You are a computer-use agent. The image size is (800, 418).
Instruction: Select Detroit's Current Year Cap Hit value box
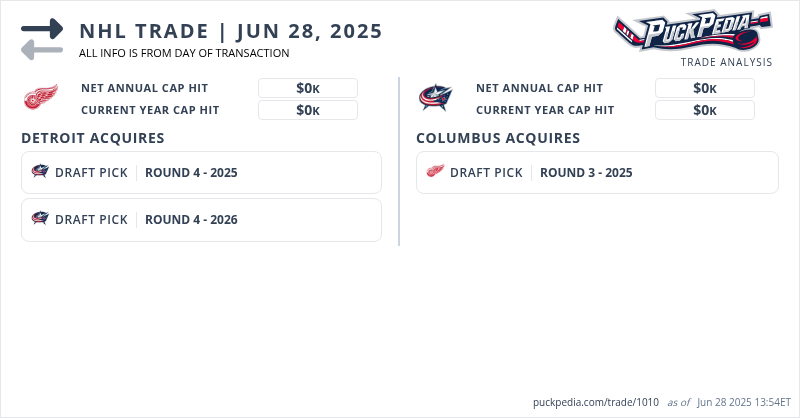pos(308,110)
